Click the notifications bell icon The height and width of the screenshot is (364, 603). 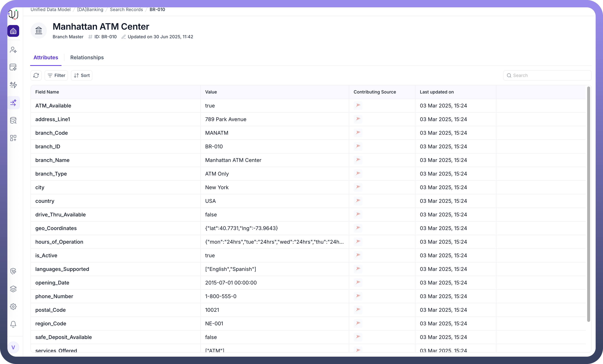[13, 324]
